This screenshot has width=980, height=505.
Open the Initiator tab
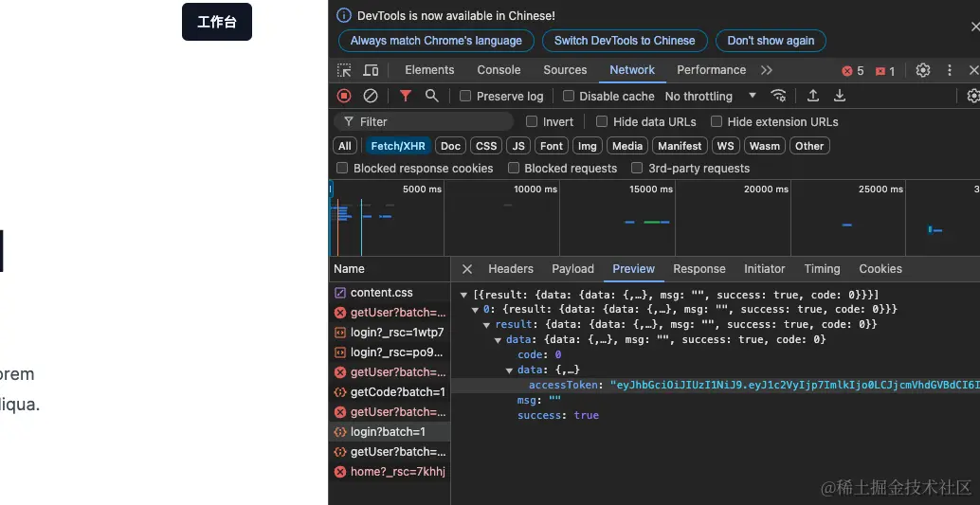click(764, 269)
